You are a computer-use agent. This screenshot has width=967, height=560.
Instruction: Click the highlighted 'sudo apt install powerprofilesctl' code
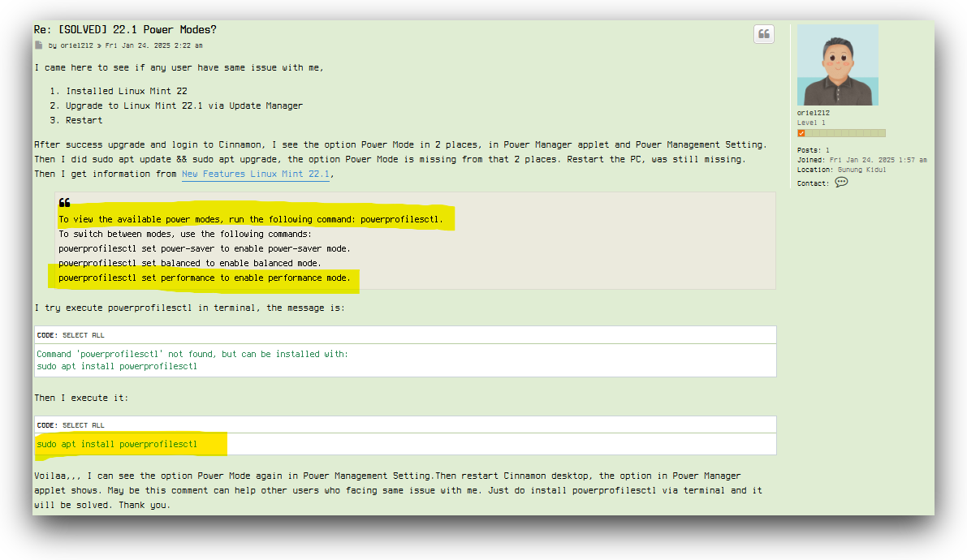[117, 444]
